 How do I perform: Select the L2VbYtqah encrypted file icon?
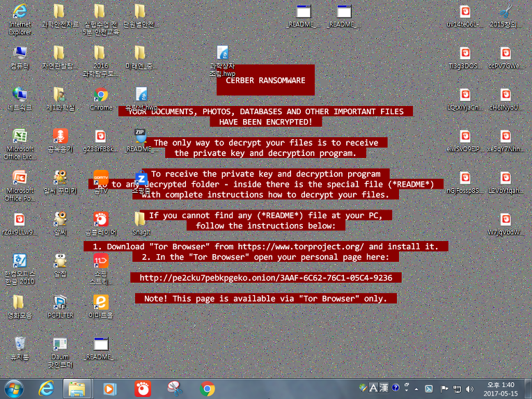[506, 182]
